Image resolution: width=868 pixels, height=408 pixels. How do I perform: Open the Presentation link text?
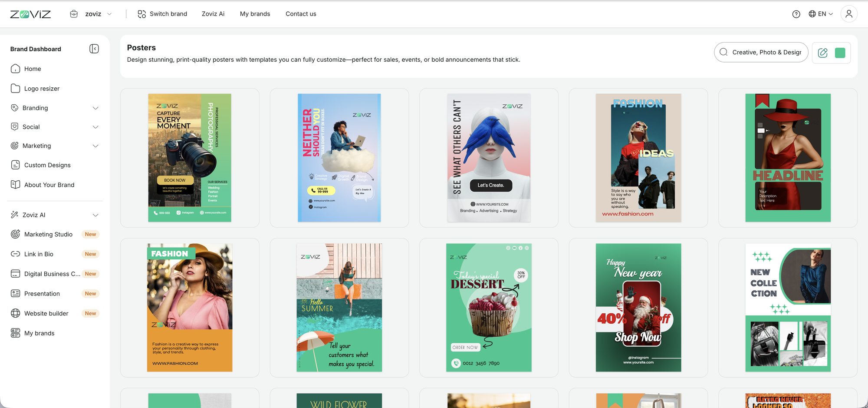(x=42, y=294)
